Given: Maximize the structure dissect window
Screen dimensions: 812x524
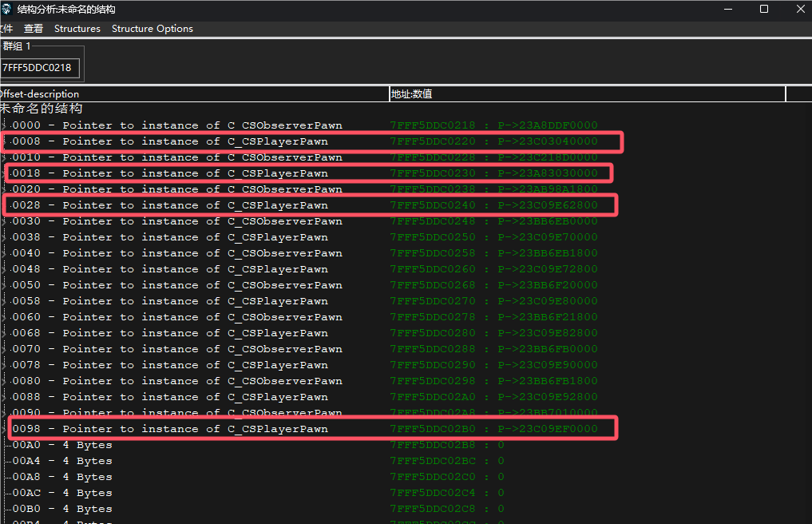Looking at the screenshot, I should [x=764, y=10].
